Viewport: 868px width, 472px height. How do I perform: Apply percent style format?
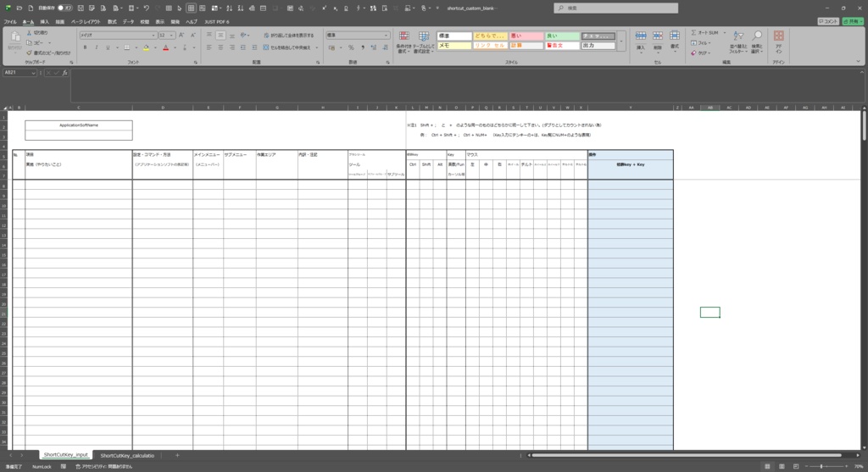tap(351, 47)
